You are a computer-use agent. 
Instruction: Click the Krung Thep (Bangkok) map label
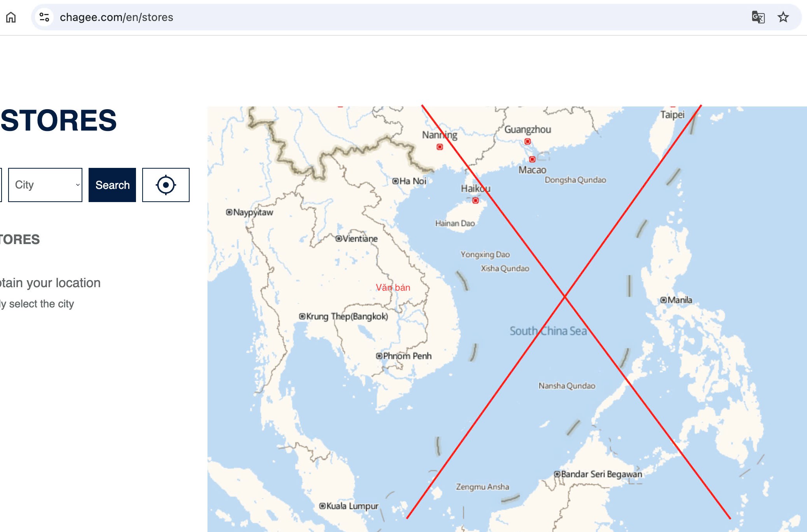click(x=347, y=316)
